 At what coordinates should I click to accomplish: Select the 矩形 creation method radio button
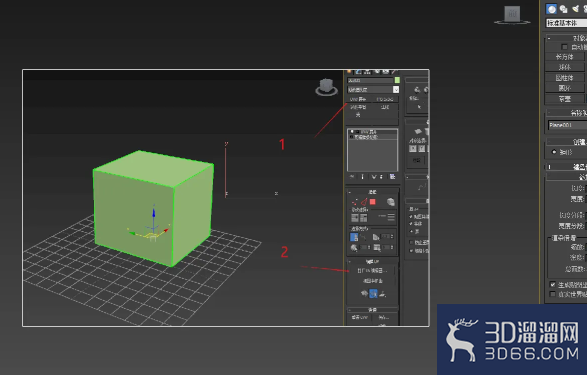pyautogui.click(x=554, y=152)
